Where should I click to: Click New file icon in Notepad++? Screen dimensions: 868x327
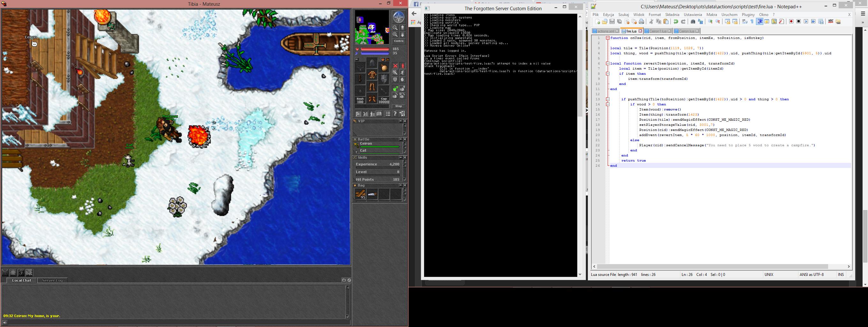click(597, 22)
